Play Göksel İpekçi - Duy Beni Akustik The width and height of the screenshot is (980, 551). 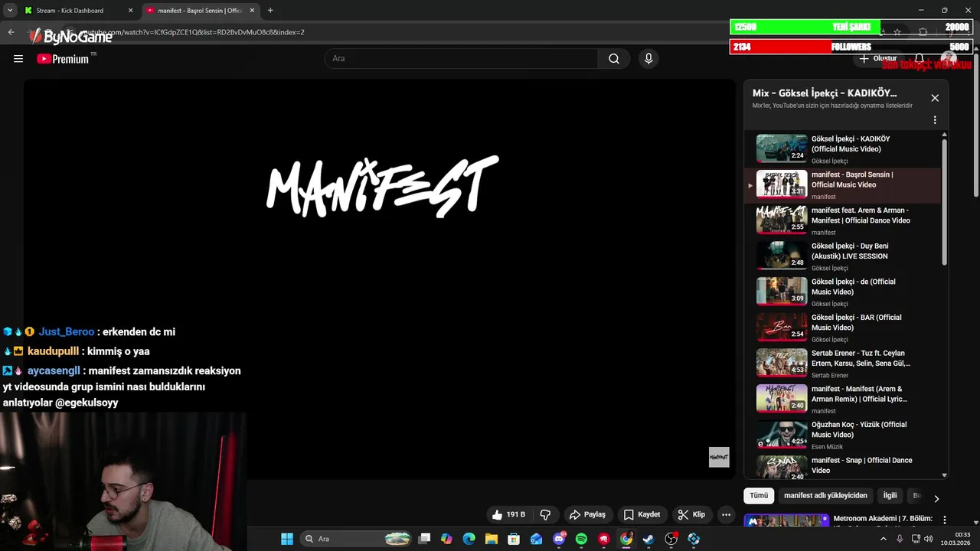[x=842, y=256]
